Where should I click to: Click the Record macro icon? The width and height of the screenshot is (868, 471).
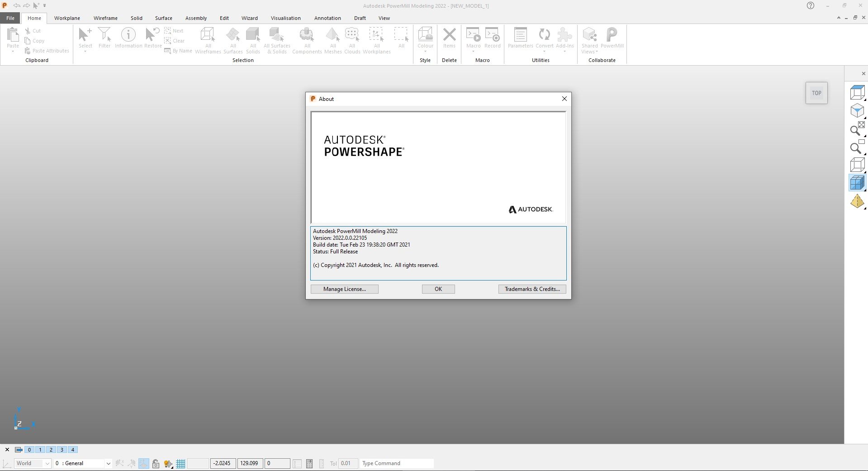tap(492, 35)
